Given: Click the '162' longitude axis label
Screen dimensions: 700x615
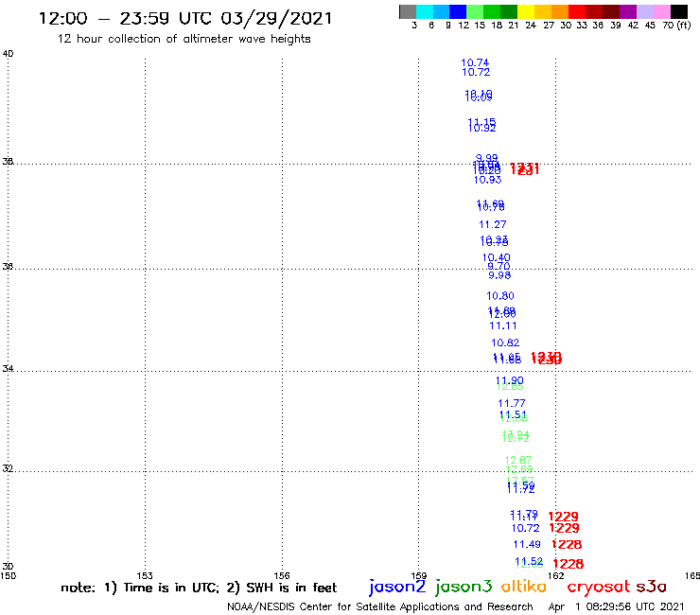Looking at the screenshot, I should click(x=556, y=575).
